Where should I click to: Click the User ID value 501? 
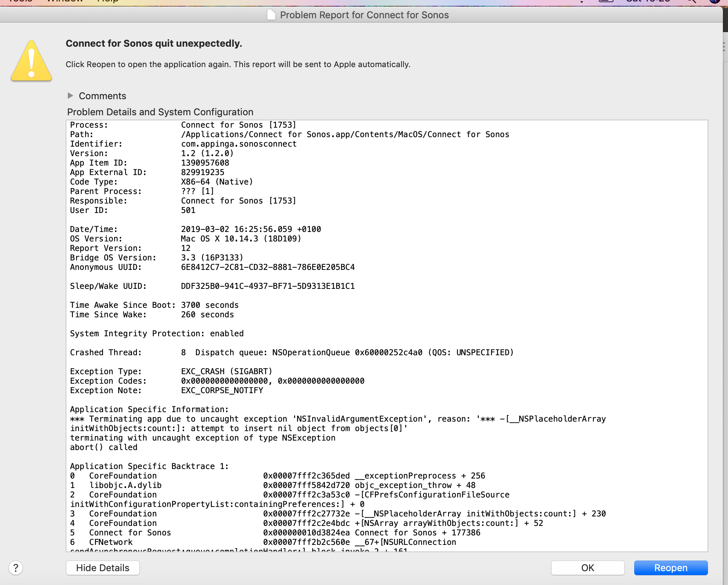point(188,210)
